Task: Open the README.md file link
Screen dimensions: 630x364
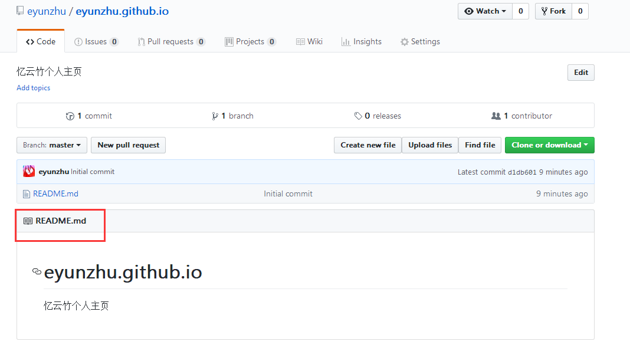Action: (x=55, y=194)
